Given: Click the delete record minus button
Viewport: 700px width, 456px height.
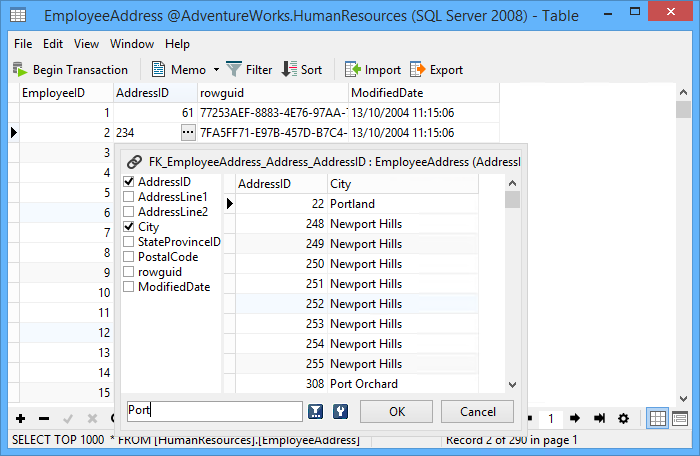Looking at the screenshot, I should pos(44,418).
